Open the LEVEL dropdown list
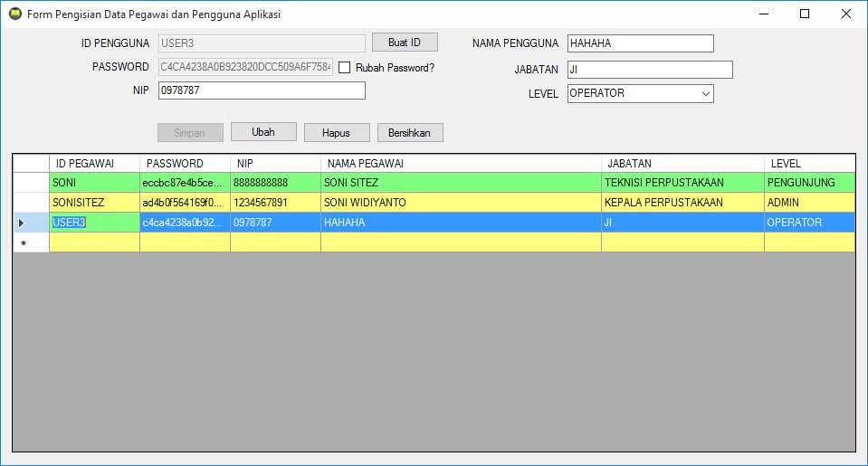The width and height of the screenshot is (868, 466). coord(705,93)
